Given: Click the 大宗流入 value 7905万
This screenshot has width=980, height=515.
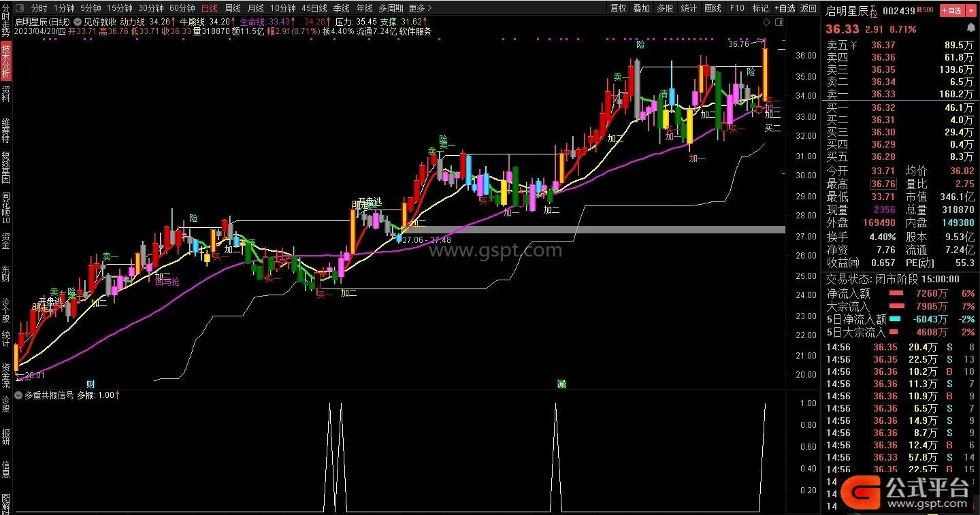Looking at the screenshot, I should (932, 306).
